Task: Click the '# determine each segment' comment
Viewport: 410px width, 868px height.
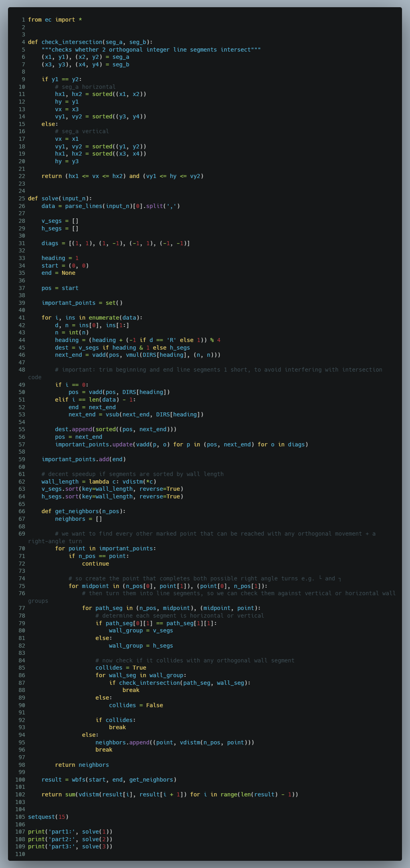Action: 180,616
